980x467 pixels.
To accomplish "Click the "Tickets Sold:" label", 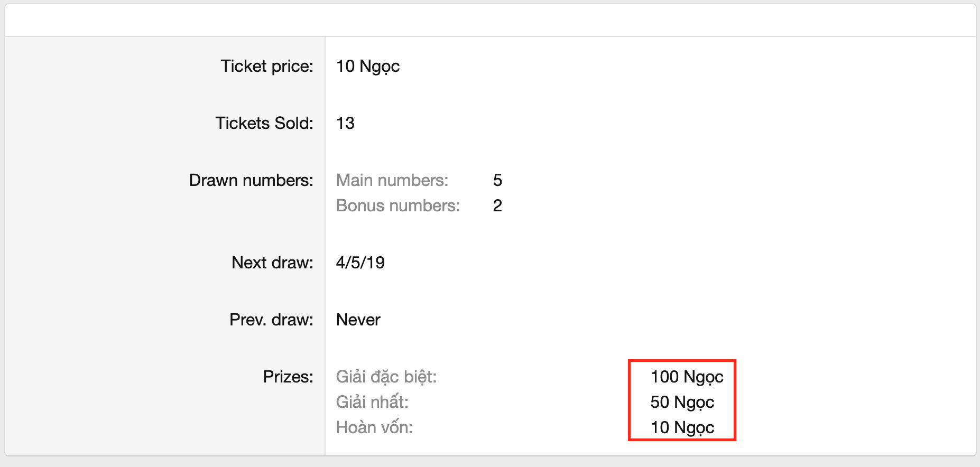I will coord(264,123).
